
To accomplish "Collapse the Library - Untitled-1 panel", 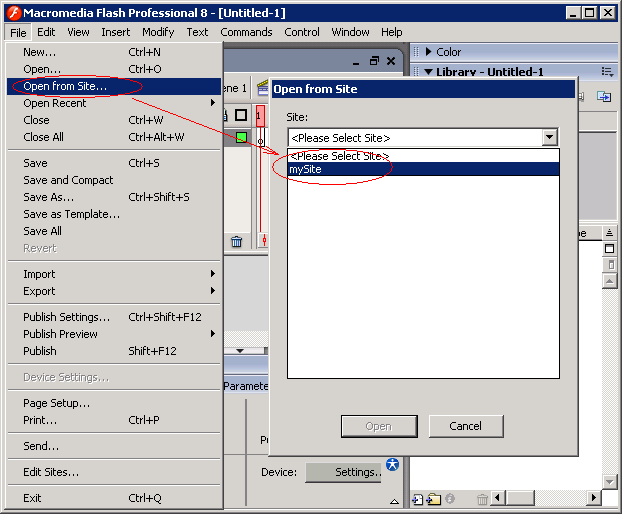I will click(x=428, y=72).
